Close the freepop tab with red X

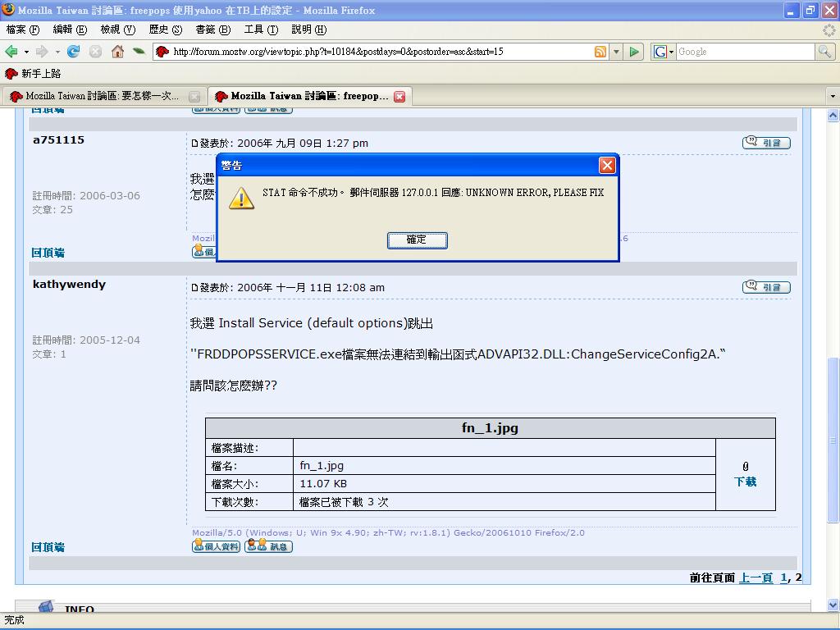[399, 97]
